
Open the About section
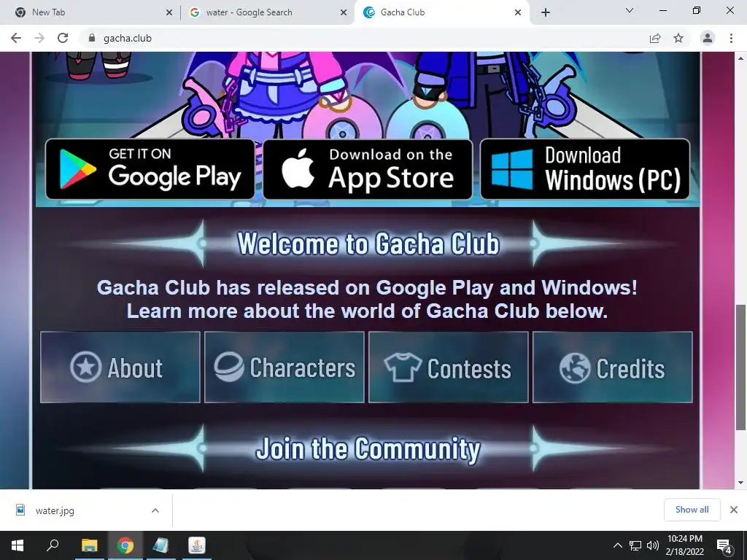point(120,367)
